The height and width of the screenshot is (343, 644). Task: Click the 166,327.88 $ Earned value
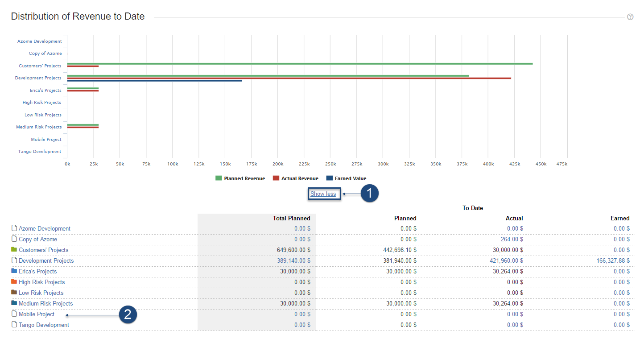tap(609, 260)
